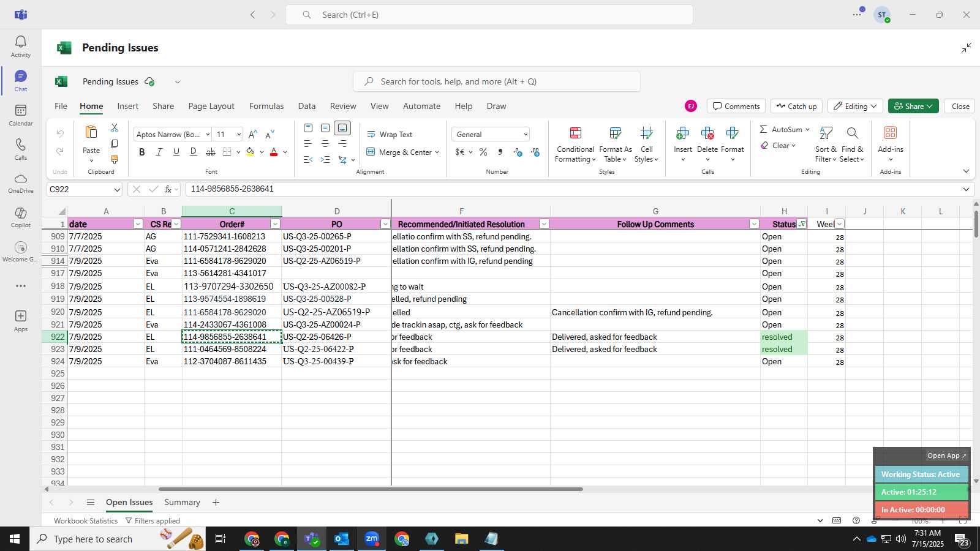Open Calendar in Teams sidebar
This screenshot has height=551, width=980.
(x=20, y=115)
